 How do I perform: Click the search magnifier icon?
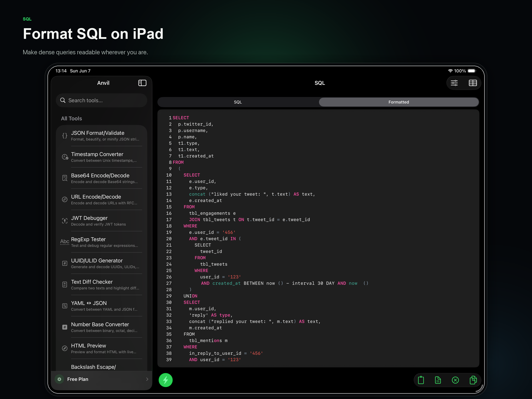(63, 100)
